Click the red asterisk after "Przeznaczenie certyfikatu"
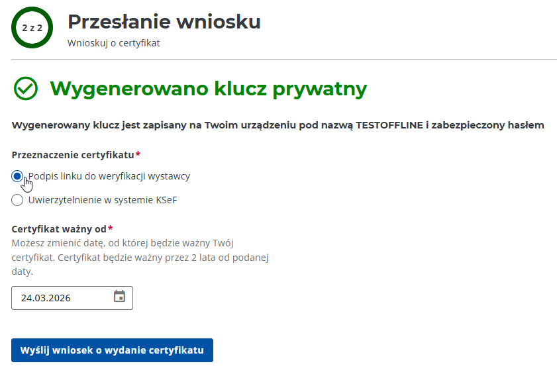The image size is (557, 392). pos(138,155)
